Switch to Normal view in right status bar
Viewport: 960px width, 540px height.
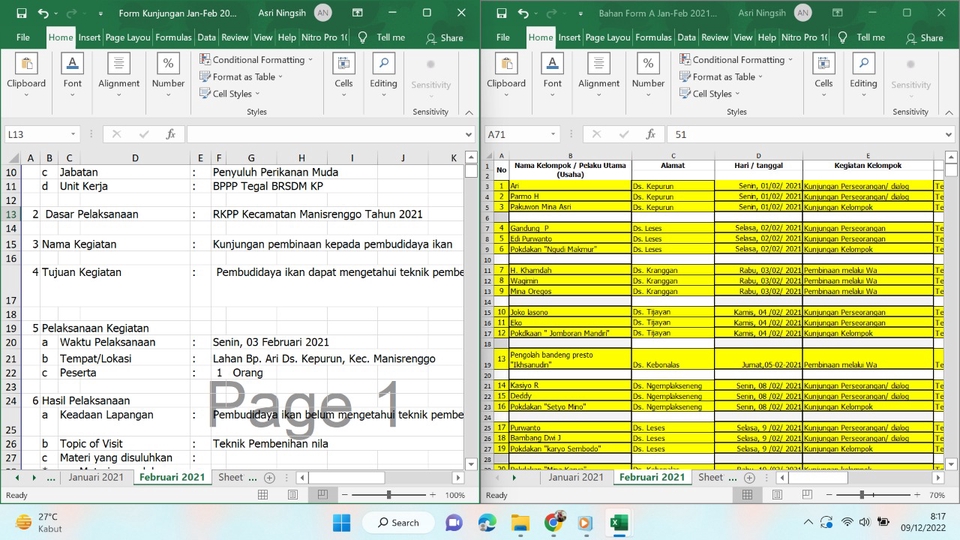(x=747, y=495)
